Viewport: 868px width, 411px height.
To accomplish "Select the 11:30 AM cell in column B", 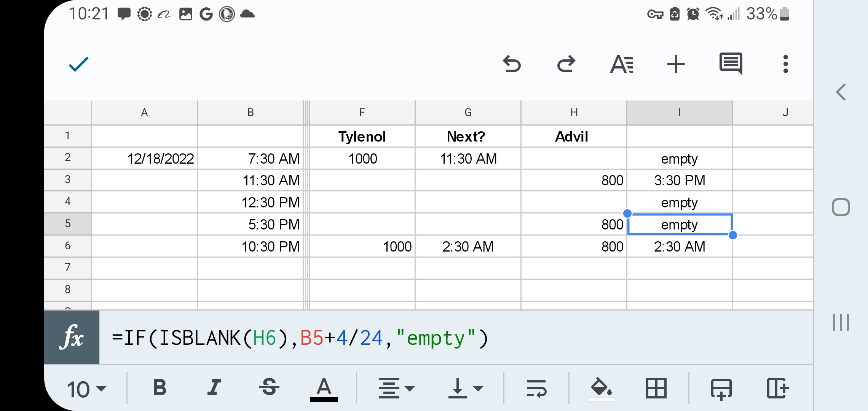I will (x=250, y=180).
